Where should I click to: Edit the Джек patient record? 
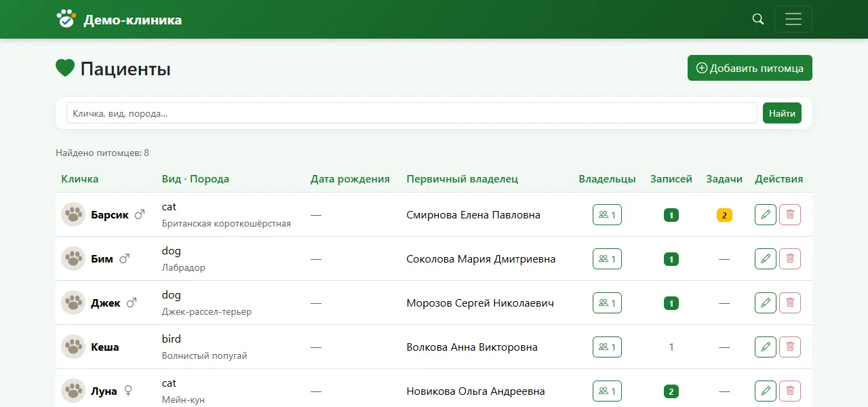click(x=766, y=303)
